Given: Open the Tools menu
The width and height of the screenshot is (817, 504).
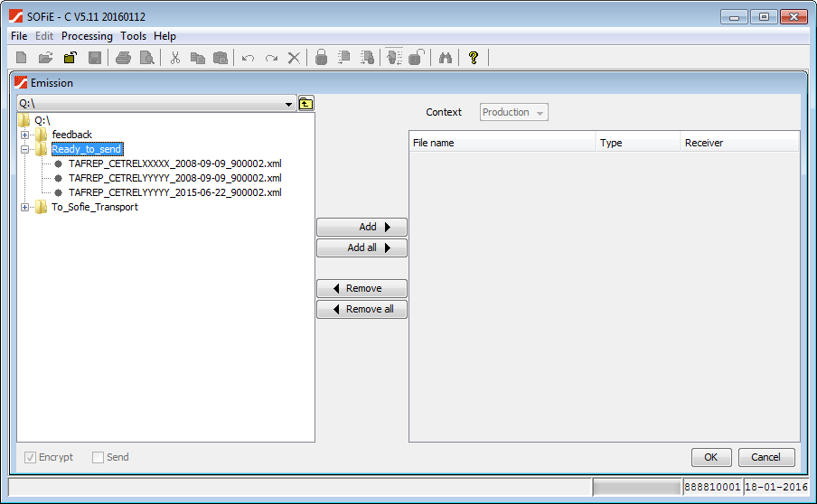Looking at the screenshot, I should 133,36.
